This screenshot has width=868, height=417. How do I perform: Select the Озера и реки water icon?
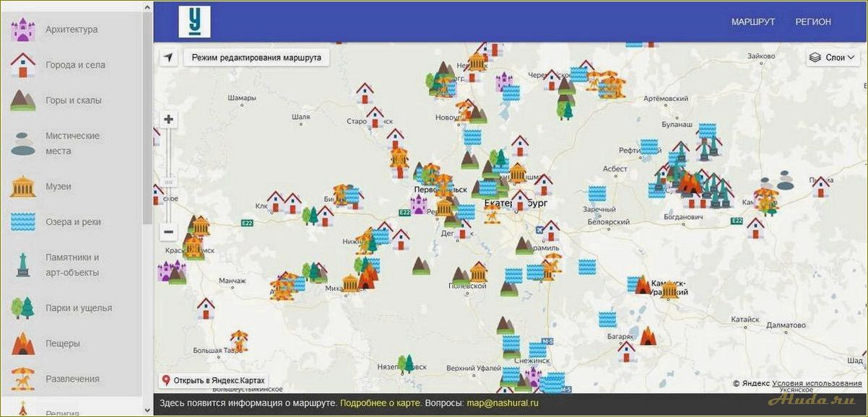(x=23, y=222)
